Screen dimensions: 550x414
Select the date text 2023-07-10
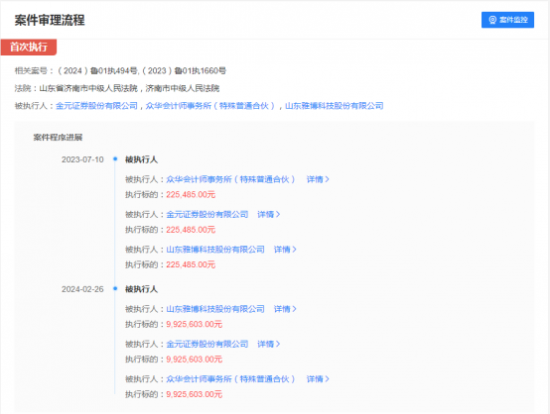82,160
